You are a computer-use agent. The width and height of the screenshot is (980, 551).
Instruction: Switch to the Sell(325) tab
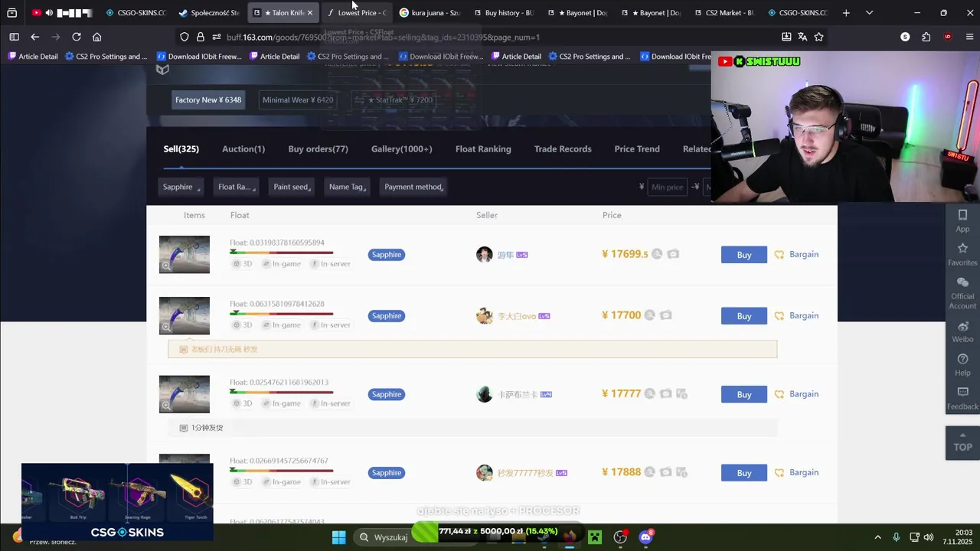(181, 149)
